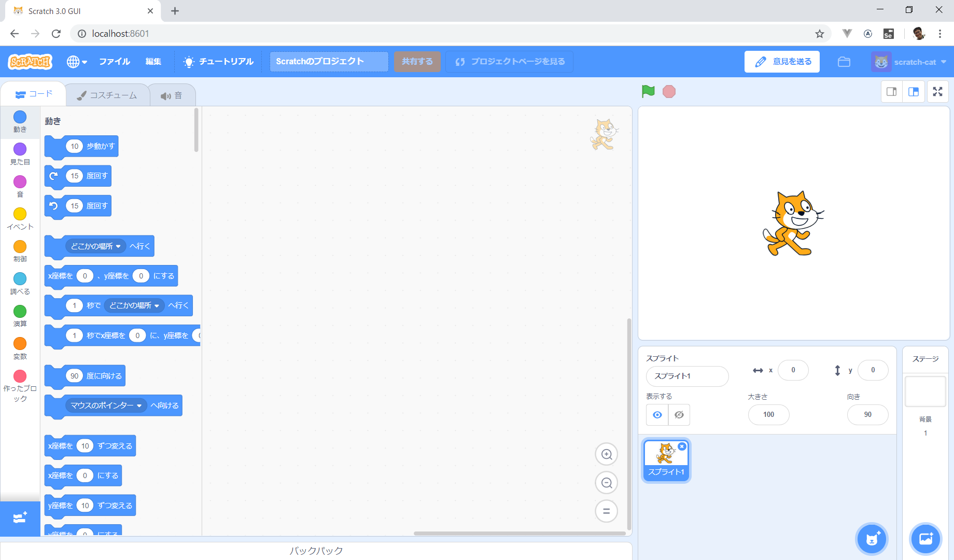Select the 制御 control category
Viewport: 954px width, 560px height.
click(20, 251)
